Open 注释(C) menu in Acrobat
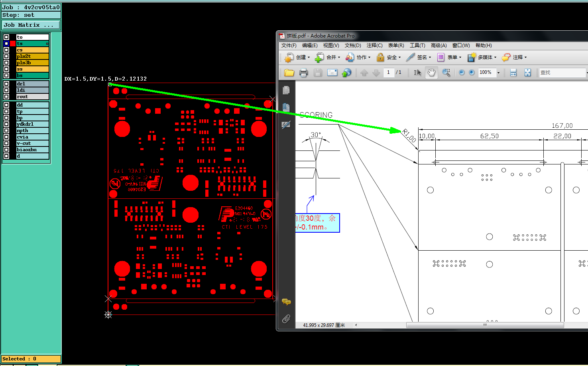Image resolution: width=588 pixels, height=366 pixels. tap(374, 46)
